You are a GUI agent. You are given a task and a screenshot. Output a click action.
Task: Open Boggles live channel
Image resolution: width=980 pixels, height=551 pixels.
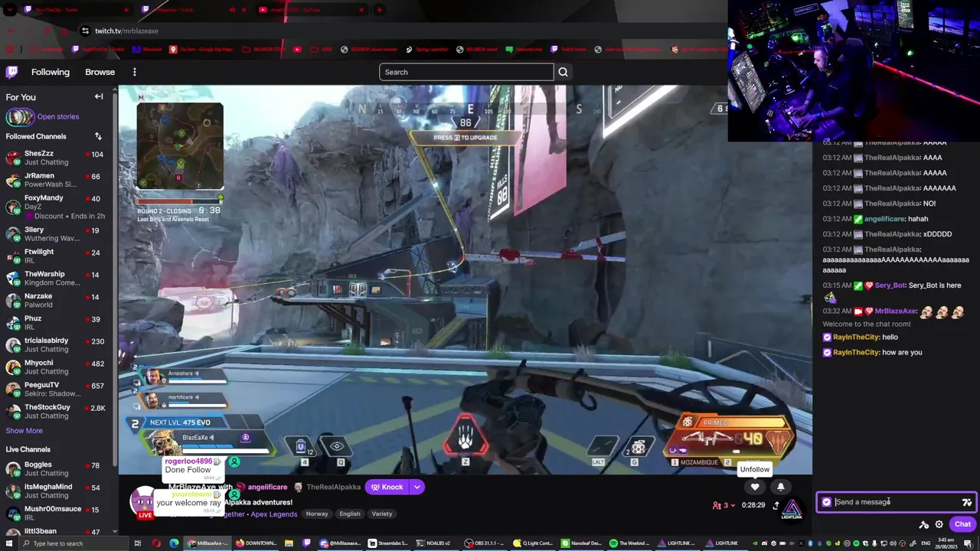[x=55, y=469]
